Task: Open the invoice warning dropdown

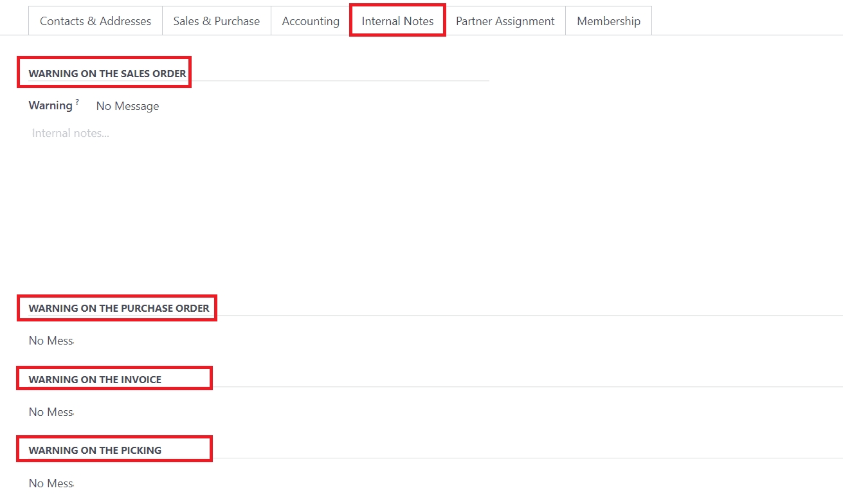Action: [x=51, y=412]
